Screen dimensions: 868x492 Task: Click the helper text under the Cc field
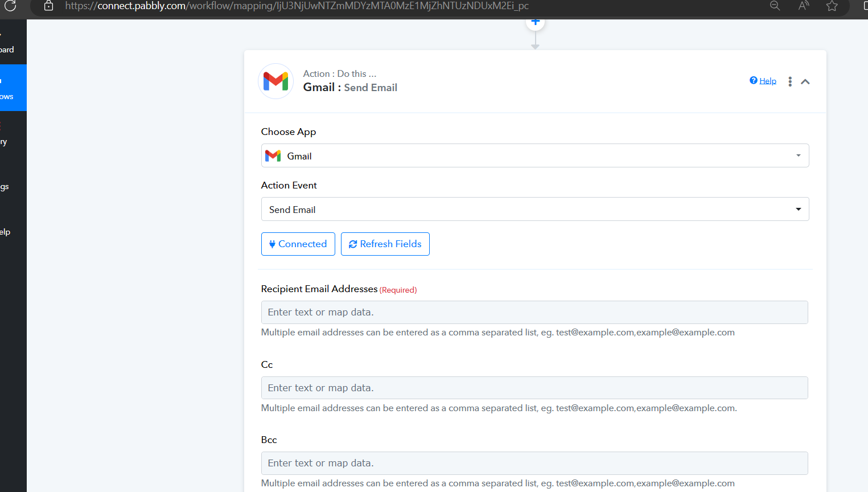499,408
